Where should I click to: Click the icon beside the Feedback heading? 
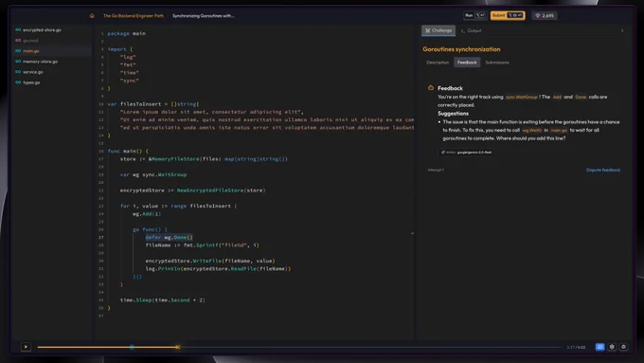click(430, 87)
